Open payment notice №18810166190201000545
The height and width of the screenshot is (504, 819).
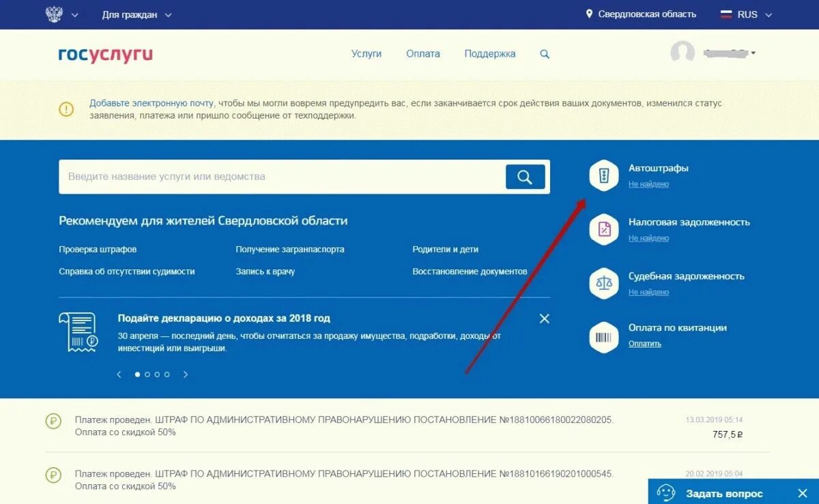[345, 480]
